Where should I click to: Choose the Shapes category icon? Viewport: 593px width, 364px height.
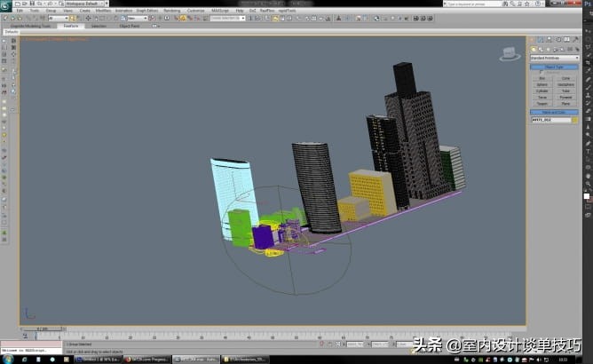tap(539, 50)
